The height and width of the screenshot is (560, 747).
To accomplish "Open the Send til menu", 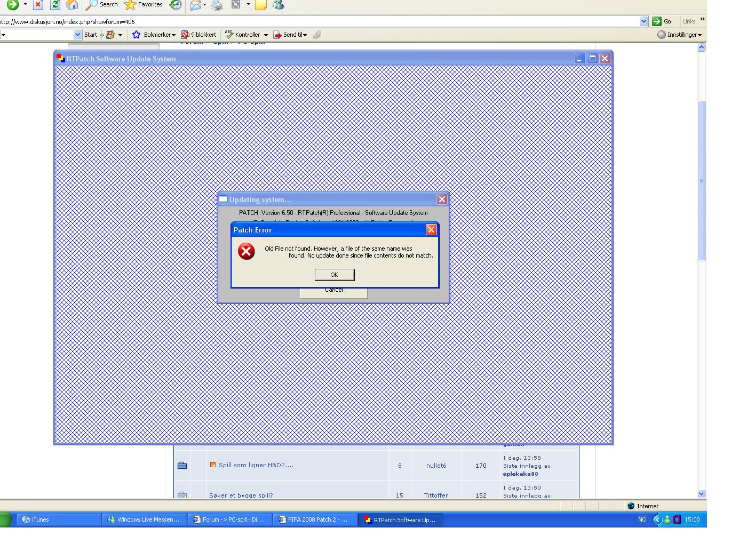I will pos(290,35).
